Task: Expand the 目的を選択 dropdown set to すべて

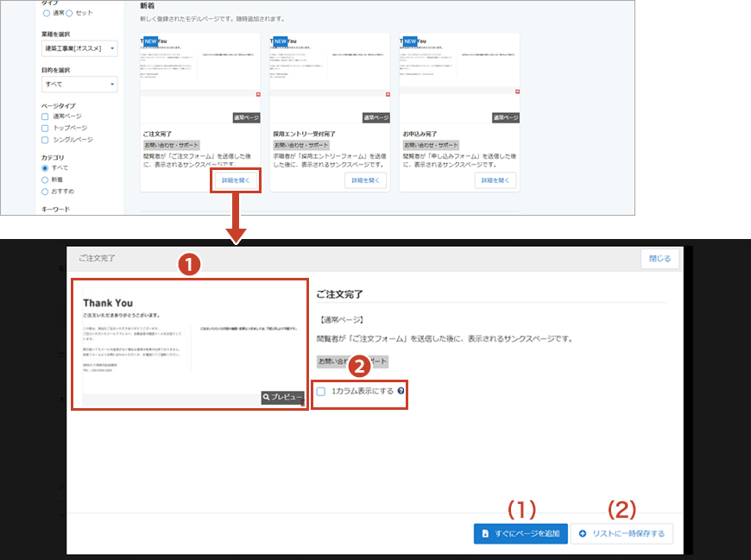Action: pos(79,84)
